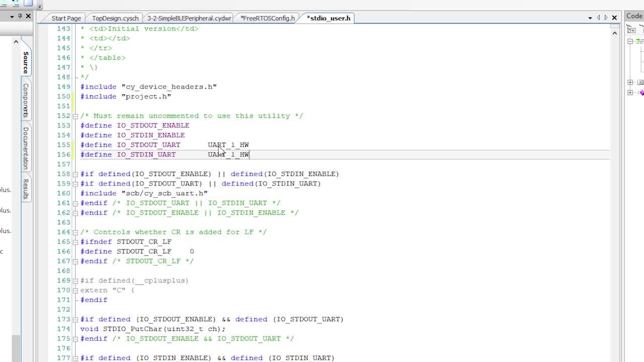Click the Code Explorer panel header
This screenshot has height=362, width=644.
[x=634, y=16]
